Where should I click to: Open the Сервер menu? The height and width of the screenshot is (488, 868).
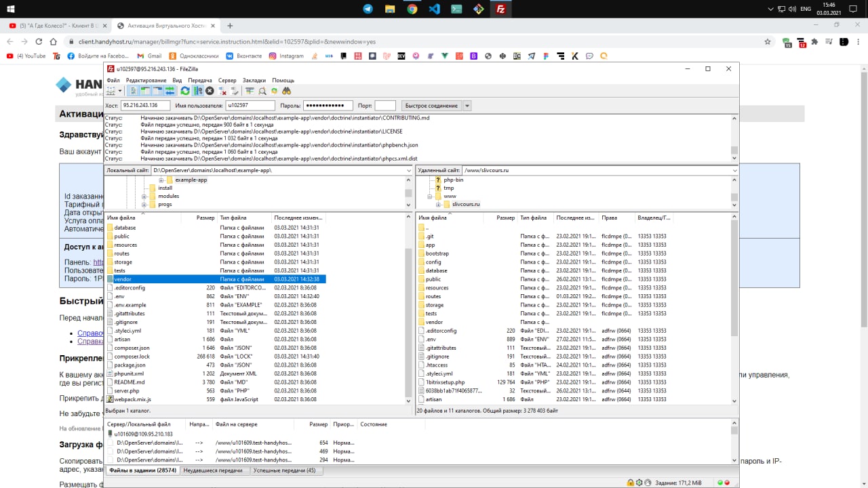[227, 80]
